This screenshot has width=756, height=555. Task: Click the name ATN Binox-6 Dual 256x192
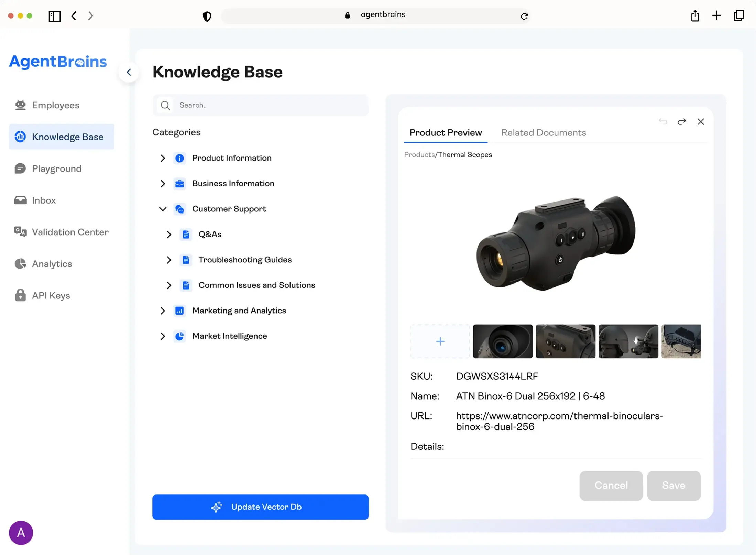click(x=530, y=396)
